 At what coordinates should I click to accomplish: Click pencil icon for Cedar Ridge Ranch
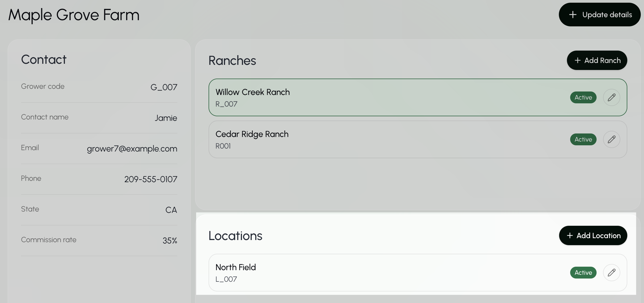click(611, 139)
